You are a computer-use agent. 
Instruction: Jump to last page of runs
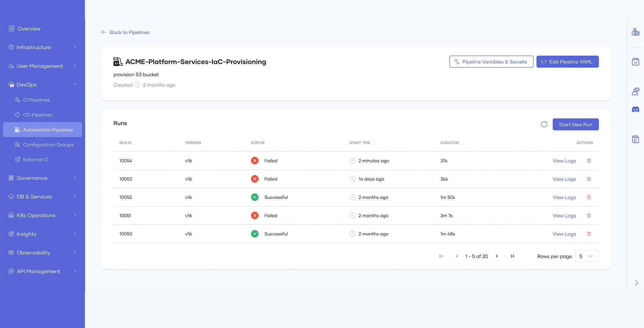point(512,256)
